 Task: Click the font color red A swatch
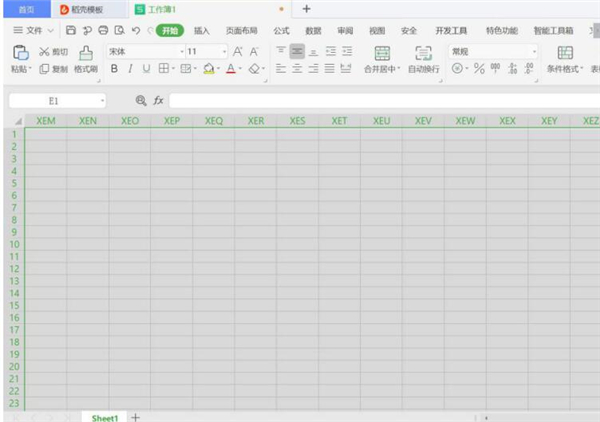click(229, 69)
